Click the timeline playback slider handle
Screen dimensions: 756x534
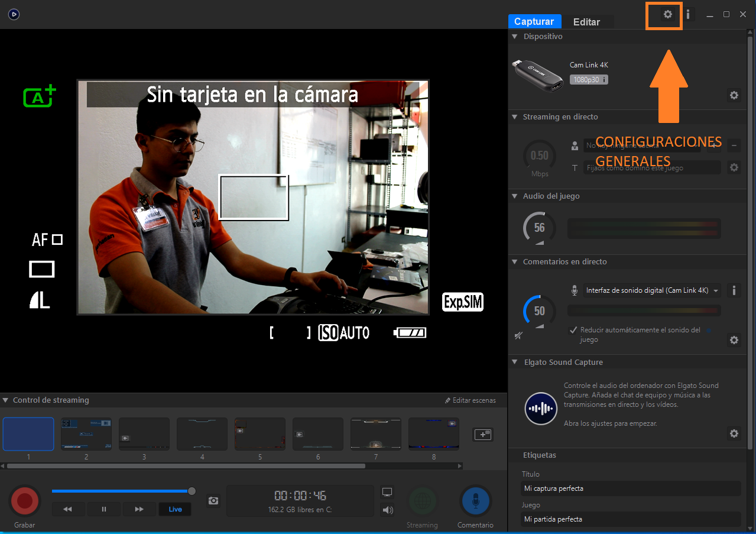(x=192, y=491)
